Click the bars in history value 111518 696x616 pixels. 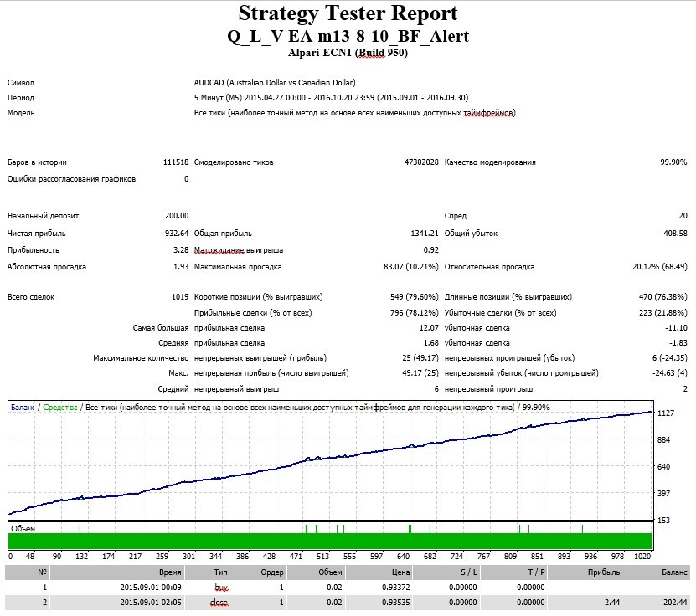[176, 162]
